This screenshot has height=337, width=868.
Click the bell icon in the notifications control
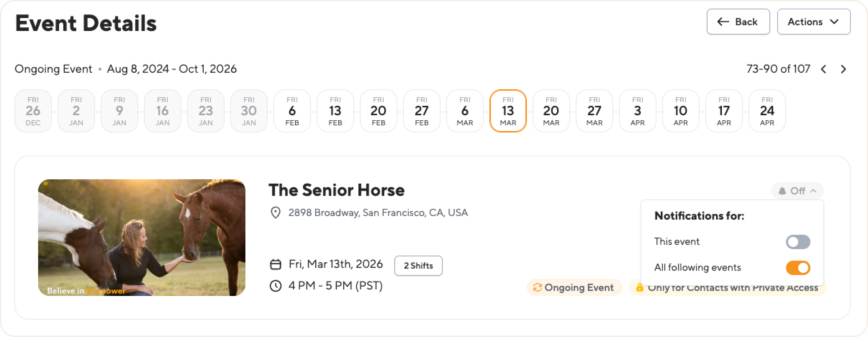point(782,191)
